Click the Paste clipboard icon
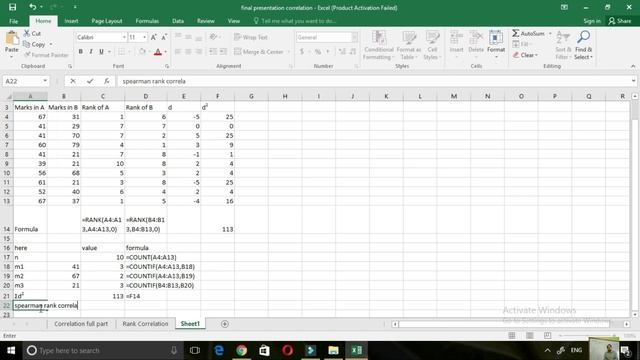This screenshot has width=640, height=360. (12, 38)
